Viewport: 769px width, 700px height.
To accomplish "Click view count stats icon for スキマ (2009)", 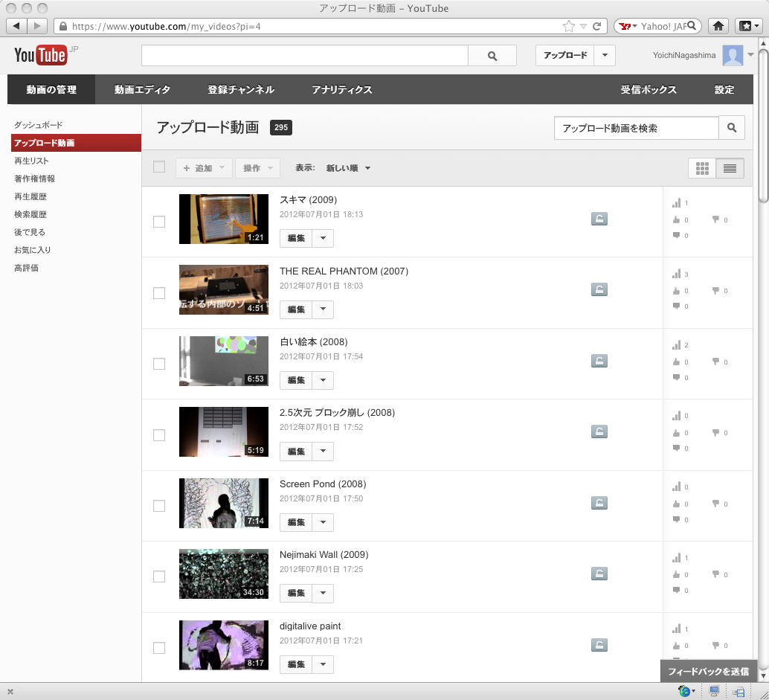I will pyautogui.click(x=676, y=202).
